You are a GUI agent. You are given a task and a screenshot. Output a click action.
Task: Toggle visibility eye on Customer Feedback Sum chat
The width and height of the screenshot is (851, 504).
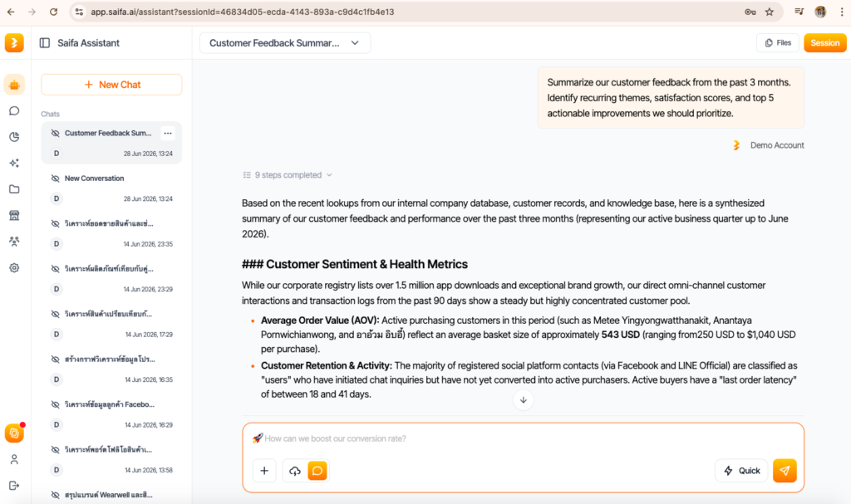(x=56, y=133)
